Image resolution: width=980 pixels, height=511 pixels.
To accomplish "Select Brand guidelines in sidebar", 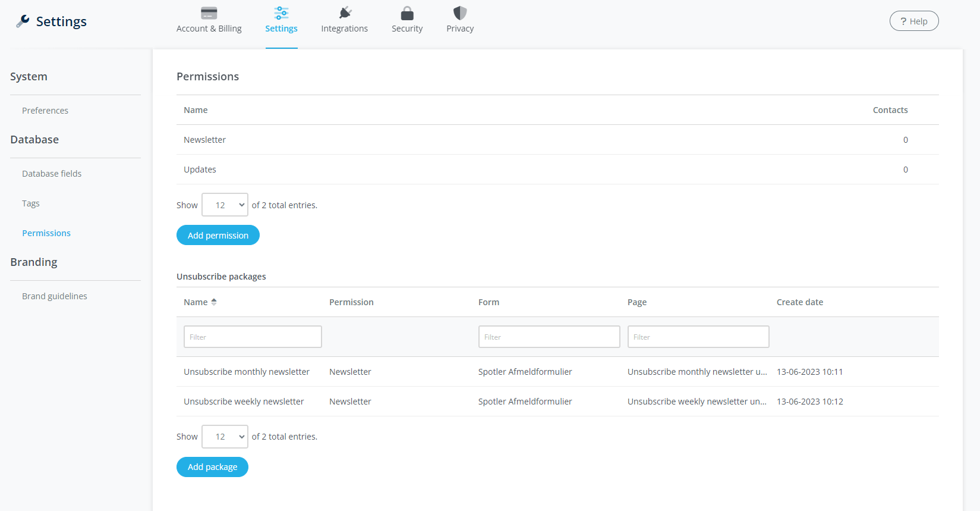I will [x=55, y=296].
